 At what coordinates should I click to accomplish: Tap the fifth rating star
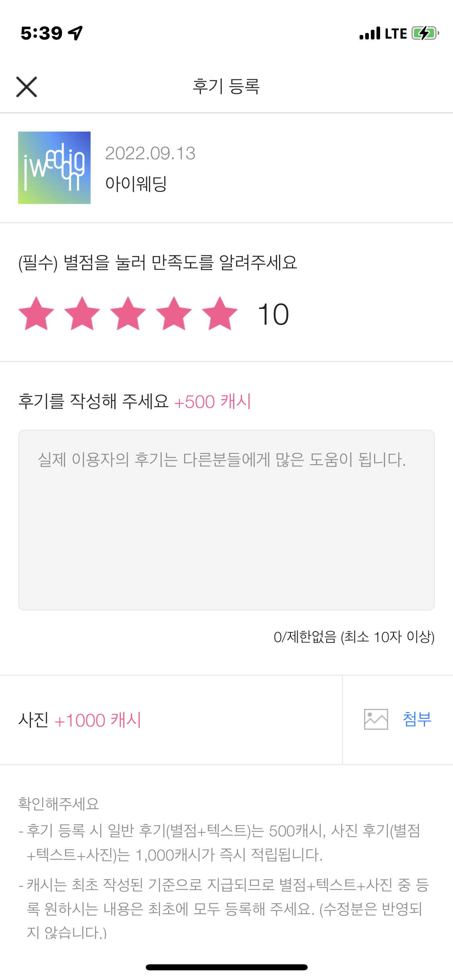[220, 314]
